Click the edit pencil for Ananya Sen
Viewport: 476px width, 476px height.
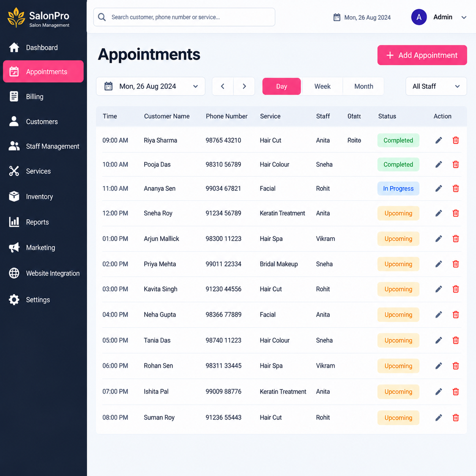tap(438, 189)
